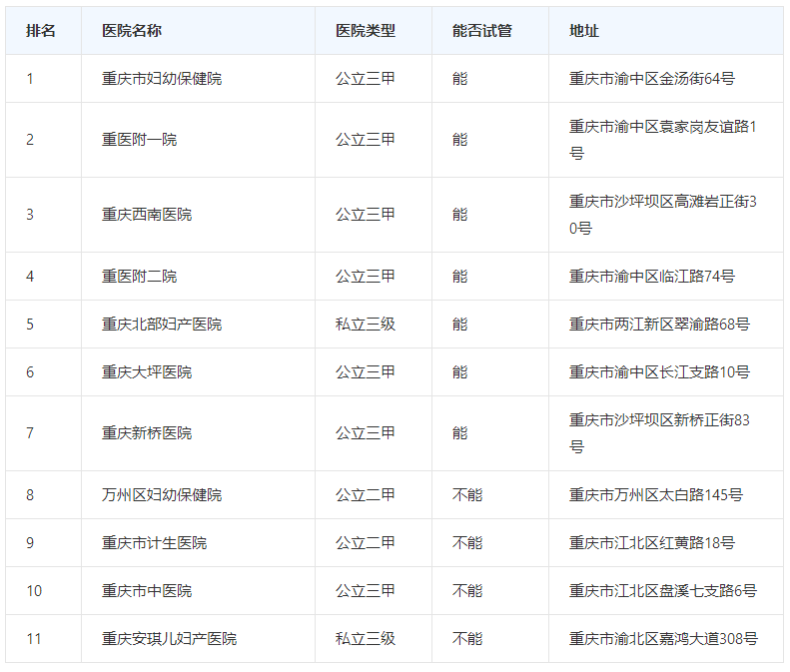Select 重医附二院 in the table

tap(139, 277)
